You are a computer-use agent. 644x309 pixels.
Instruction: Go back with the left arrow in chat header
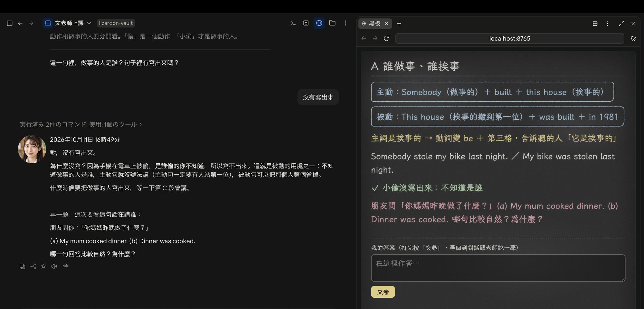click(20, 23)
